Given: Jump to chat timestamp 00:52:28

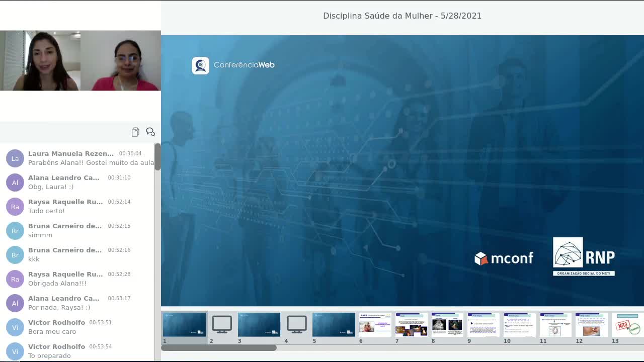Looking at the screenshot, I should (x=119, y=275).
